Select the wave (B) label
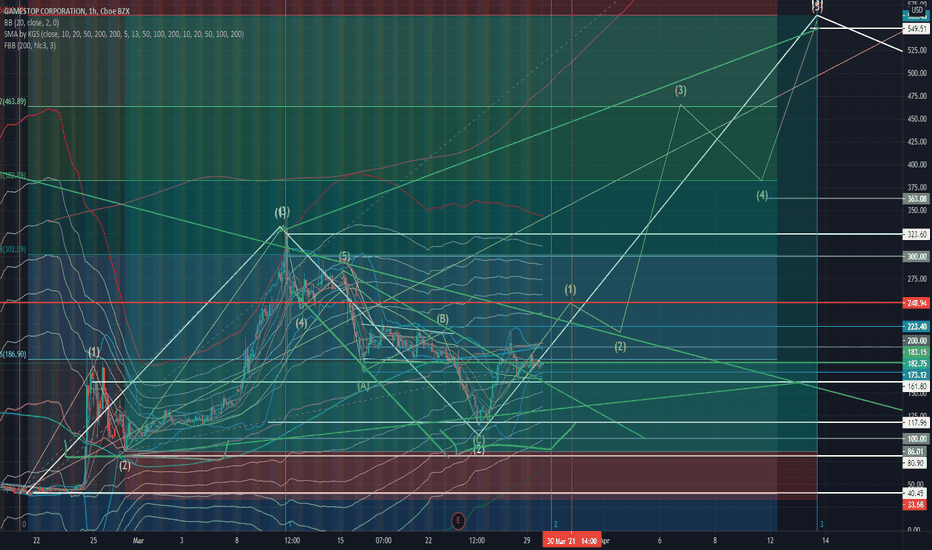The image size is (932, 550). [x=443, y=319]
